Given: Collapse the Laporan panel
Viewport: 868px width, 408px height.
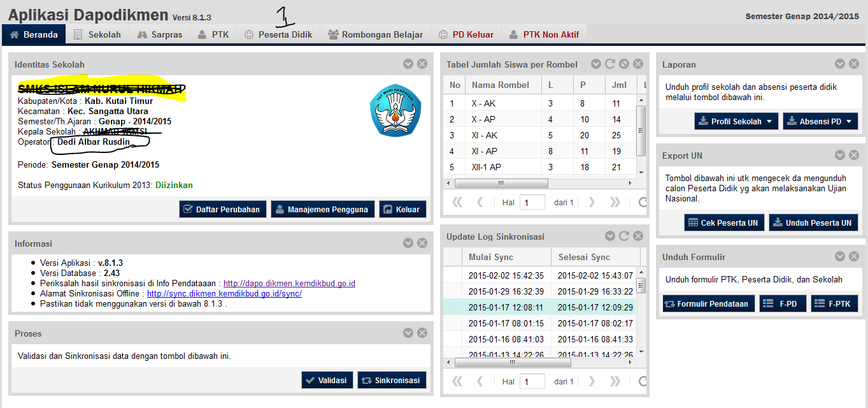Looking at the screenshot, I should (840, 64).
